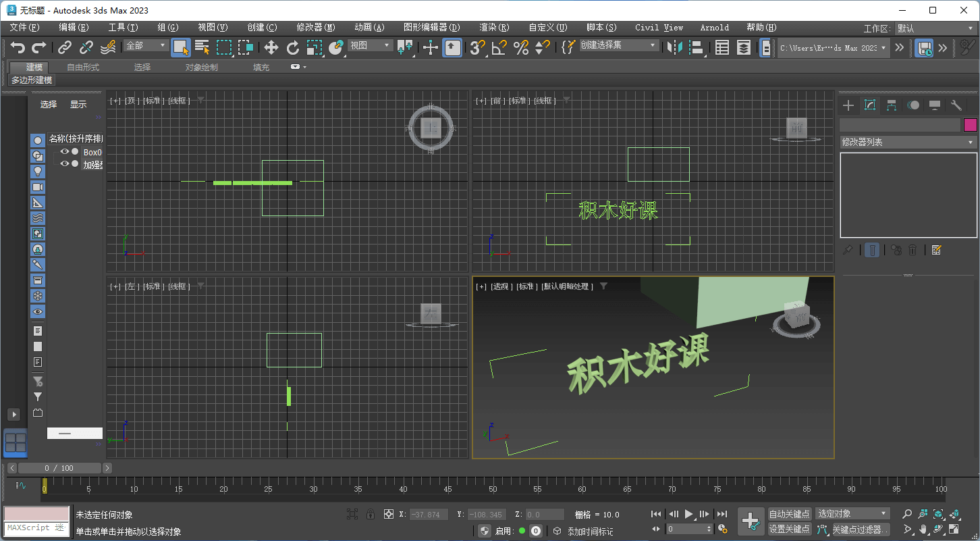Click the Bind to Space Warp icon
This screenshot has height=541, width=980.
coord(107,47)
